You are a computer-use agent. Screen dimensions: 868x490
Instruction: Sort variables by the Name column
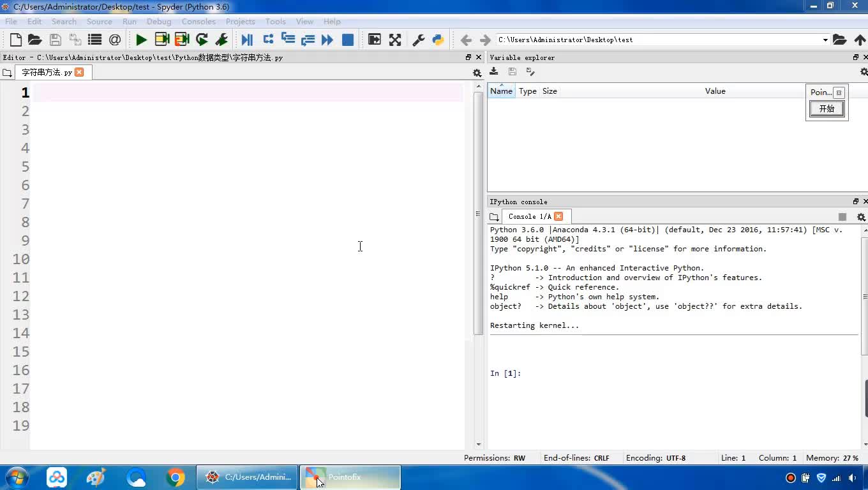(x=501, y=91)
